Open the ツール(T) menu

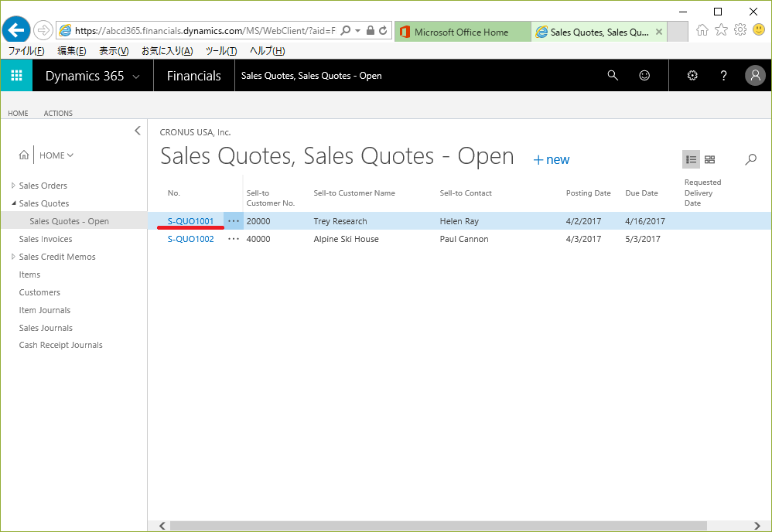(x=221, y=51)
